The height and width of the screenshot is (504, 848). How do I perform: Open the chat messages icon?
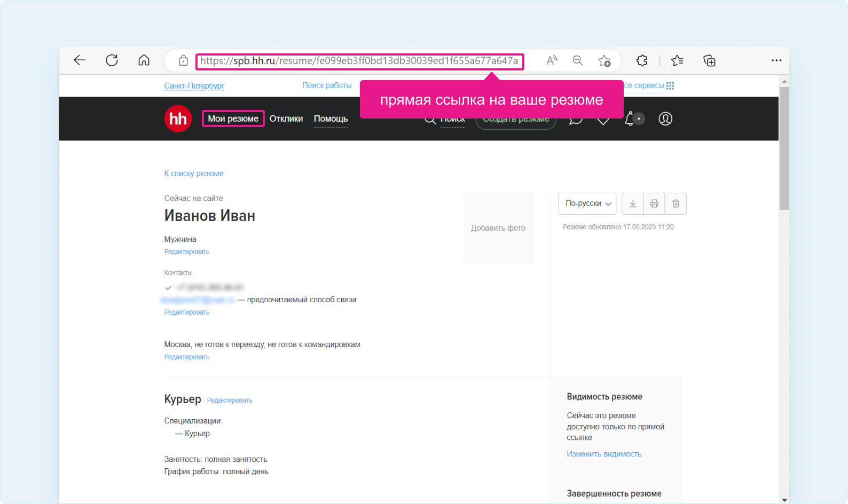pyautogui.click(x=576, y=120)
